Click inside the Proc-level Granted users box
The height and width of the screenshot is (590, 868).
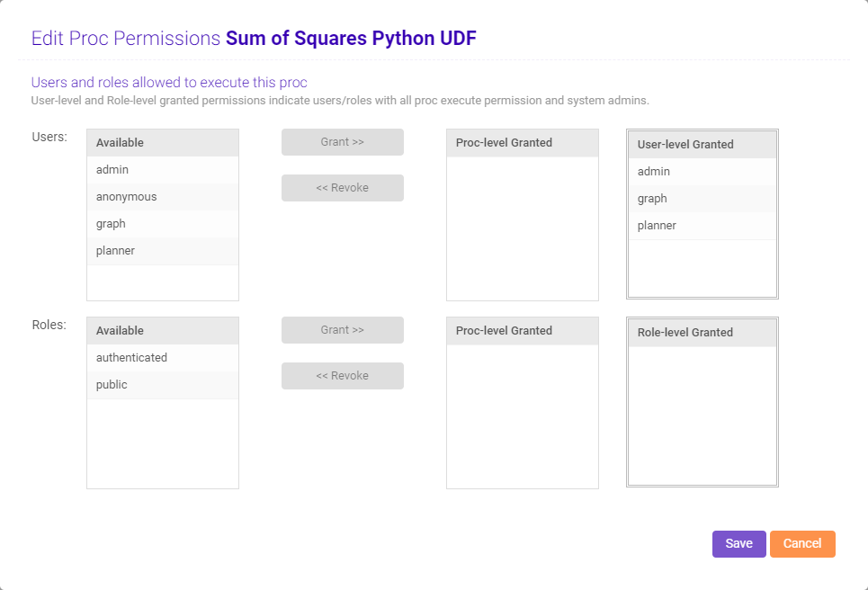522,225
